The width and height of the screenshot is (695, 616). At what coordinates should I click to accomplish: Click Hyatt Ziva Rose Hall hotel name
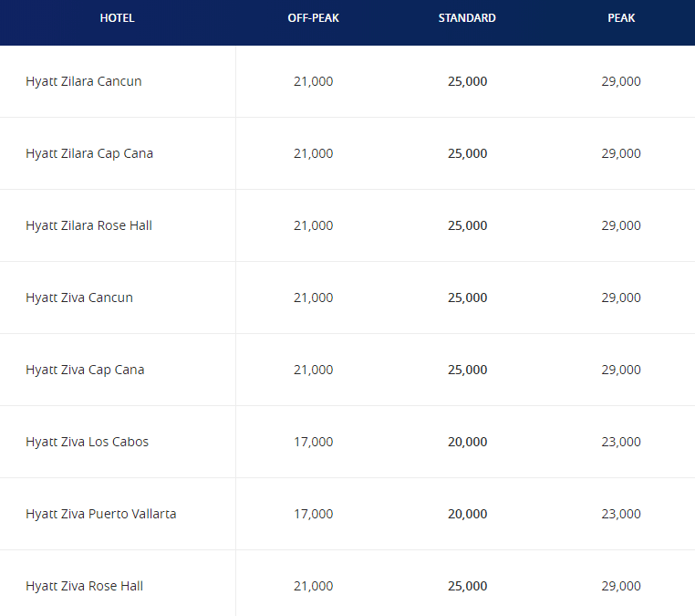pyautogui.click(x=84, y=586)
